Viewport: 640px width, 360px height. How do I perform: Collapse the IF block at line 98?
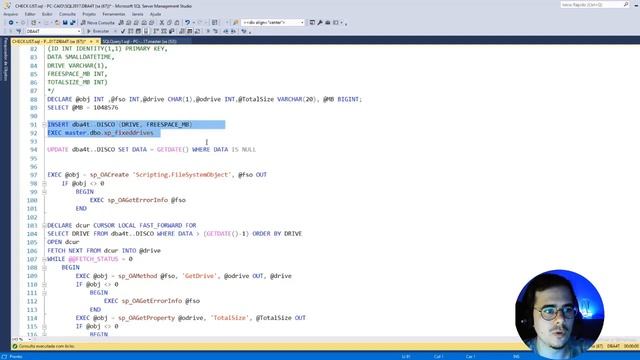coord(44,183)
